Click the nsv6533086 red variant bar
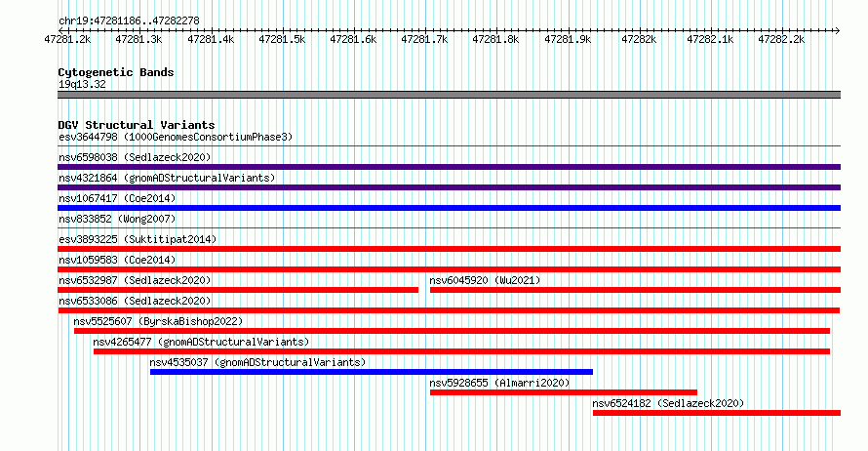The width and height of the screenshot is (868, 451). tap(449, 310)
